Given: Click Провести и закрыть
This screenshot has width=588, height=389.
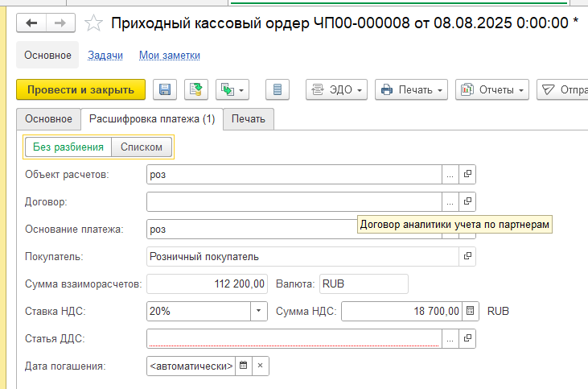Looking at the screenshot, I should 80,89.
